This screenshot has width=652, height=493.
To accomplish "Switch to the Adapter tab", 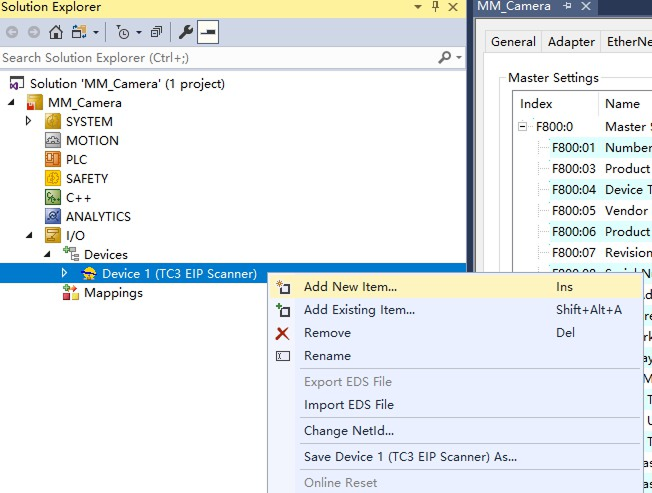I will point(570,42).
